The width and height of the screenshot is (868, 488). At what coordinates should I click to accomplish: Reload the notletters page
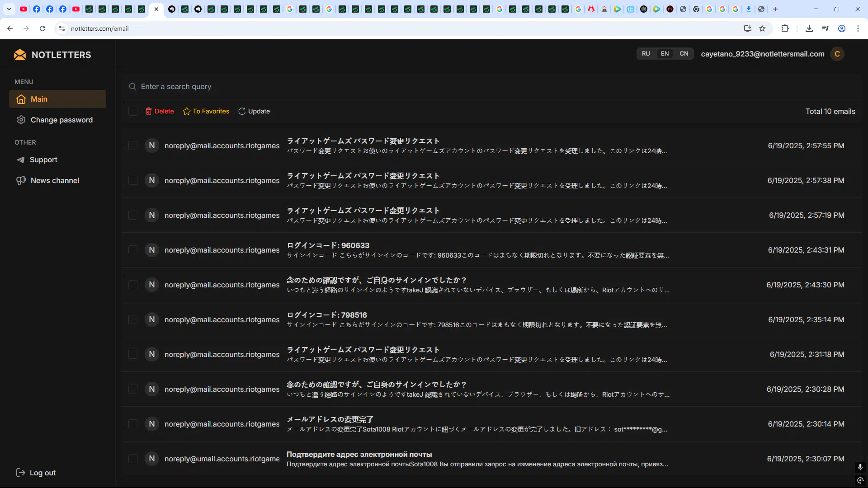pyautogui.click(x=42, y=28)
